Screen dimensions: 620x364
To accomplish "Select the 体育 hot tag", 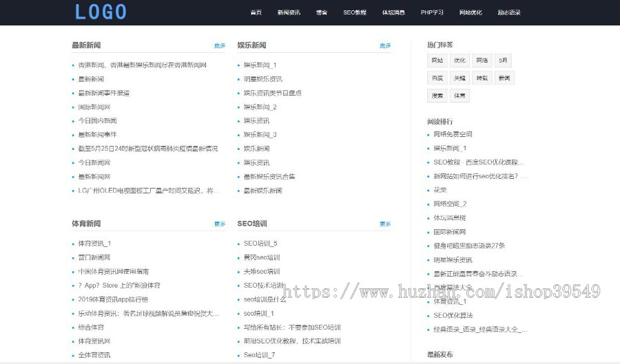I will pos(459,96).
